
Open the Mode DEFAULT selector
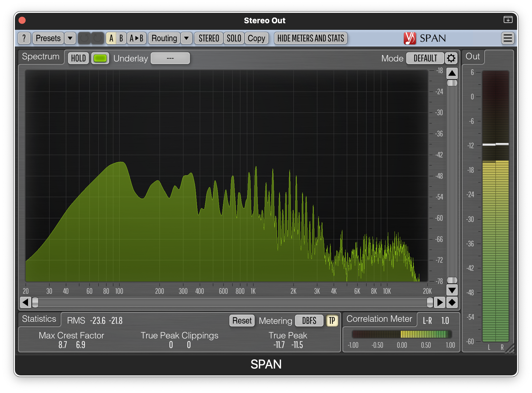(425, 58)
